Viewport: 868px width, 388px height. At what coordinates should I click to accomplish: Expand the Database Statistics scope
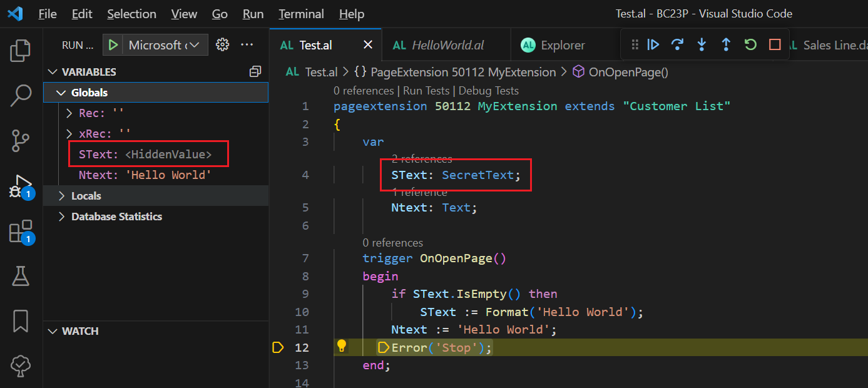[x=61, y=217]
